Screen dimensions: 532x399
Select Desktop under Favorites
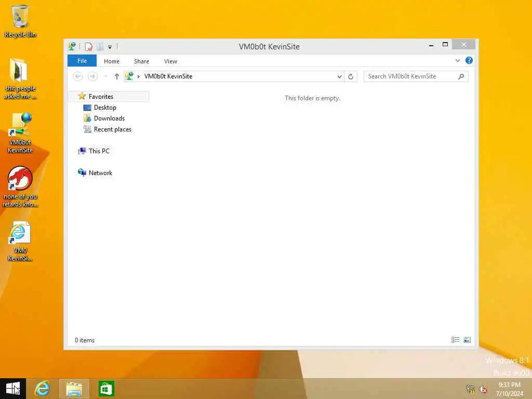105,108
